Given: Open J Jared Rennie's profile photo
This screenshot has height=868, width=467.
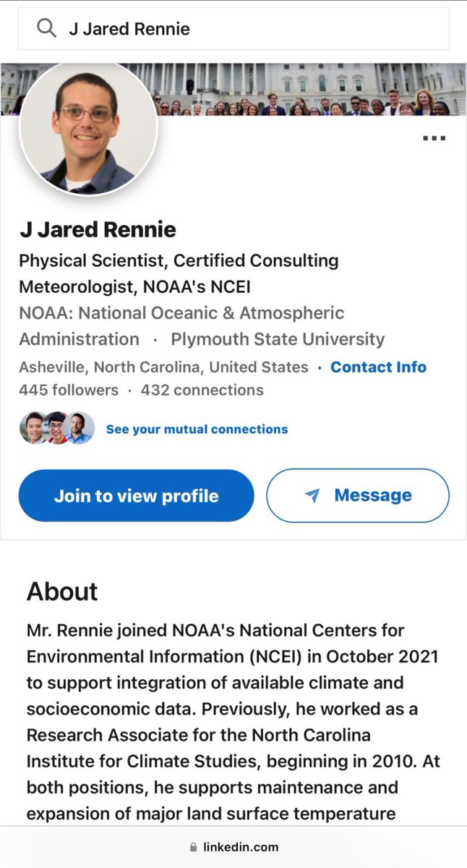Looking at the screenshot, I should point(87,128).
